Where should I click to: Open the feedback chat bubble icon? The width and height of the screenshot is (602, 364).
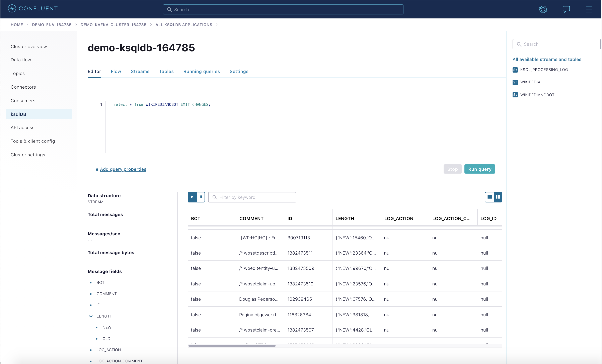click(x=566, y=10)
